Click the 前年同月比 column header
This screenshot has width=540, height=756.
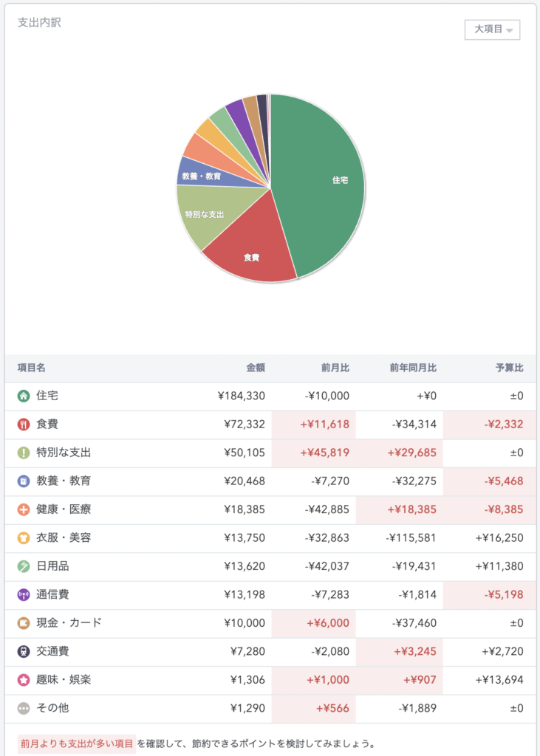[412, 368]
